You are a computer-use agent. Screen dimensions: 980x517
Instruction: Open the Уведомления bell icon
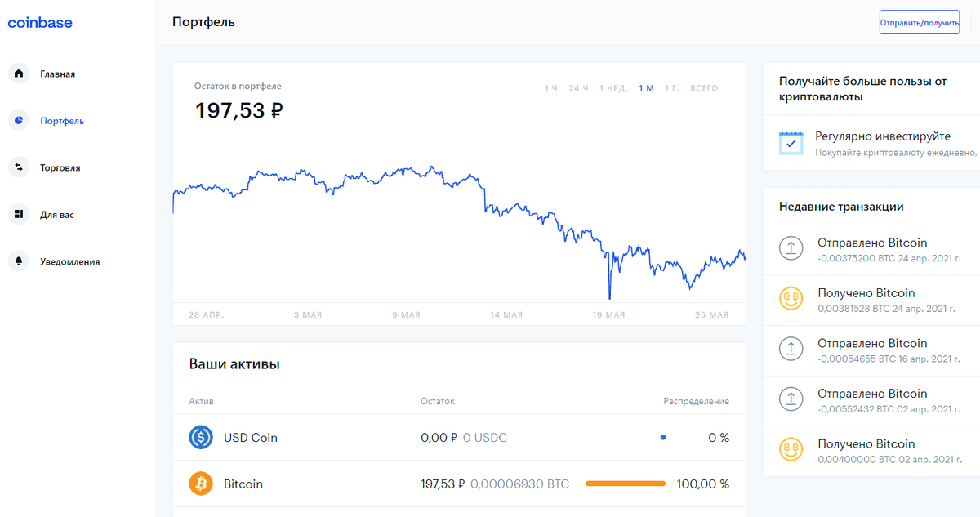click(19, 261)
